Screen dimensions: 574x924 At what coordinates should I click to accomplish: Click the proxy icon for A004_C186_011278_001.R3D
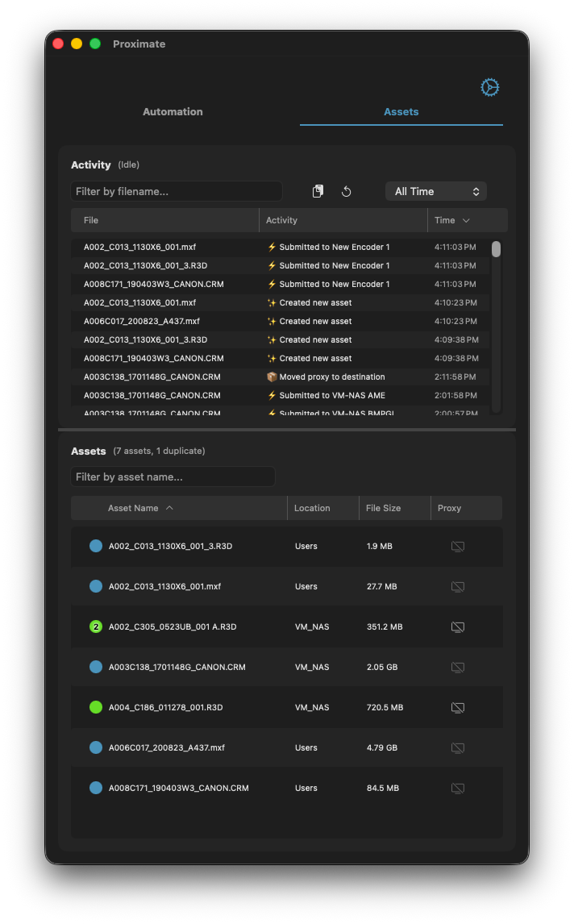pyautogui.click(x=457, y=707)
